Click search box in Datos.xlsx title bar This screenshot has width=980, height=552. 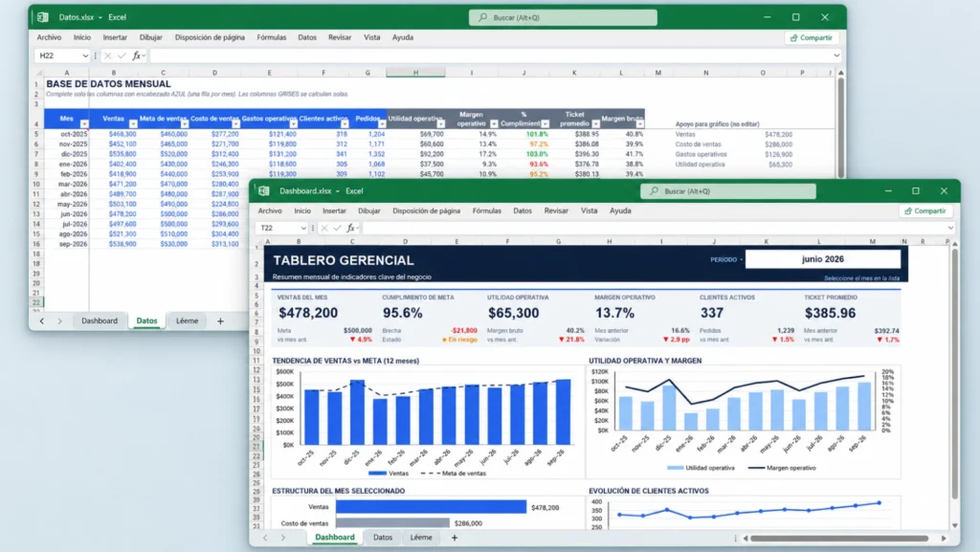pos(563,17)
